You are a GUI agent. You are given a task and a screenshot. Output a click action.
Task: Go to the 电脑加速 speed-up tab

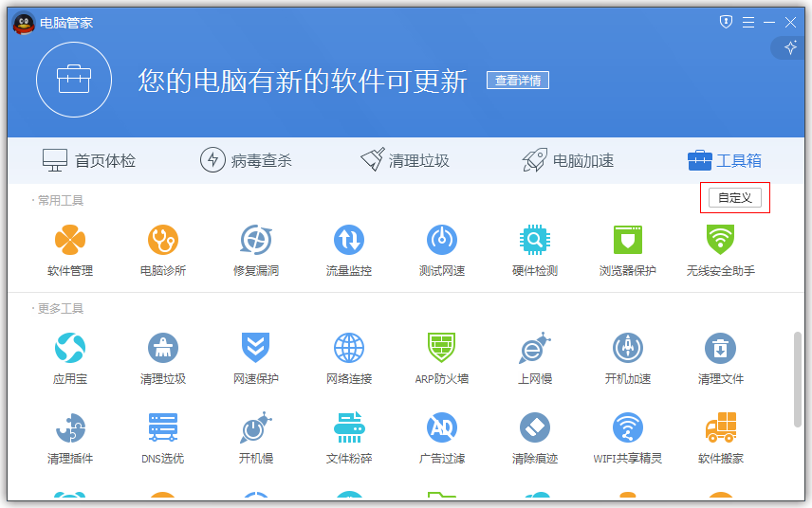tap(567, 160)
